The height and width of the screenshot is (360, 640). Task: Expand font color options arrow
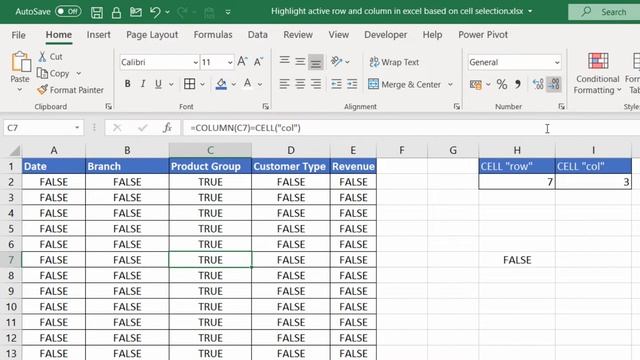click(x=260, y=84)
